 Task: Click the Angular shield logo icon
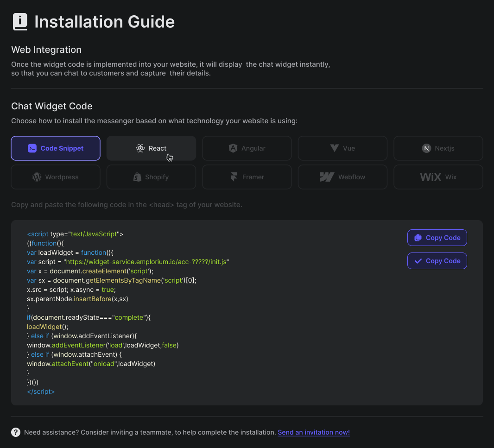[233, 148]
